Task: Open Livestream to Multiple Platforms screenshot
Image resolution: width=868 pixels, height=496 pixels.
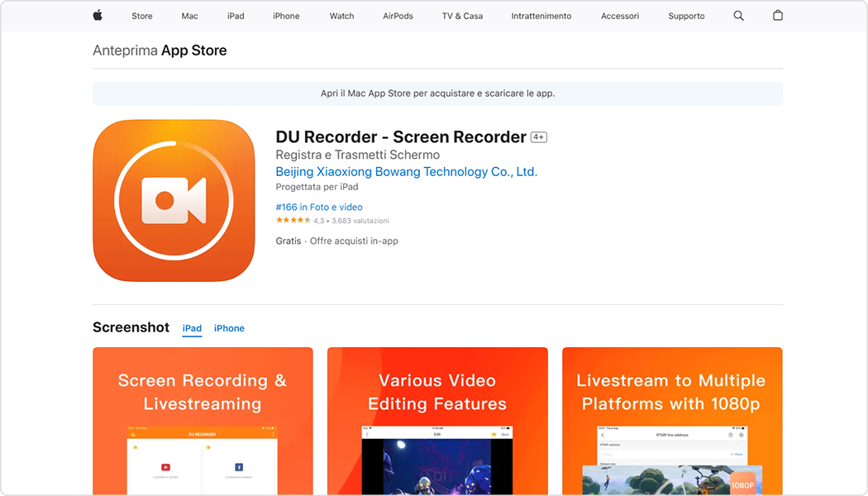Action: point(672,421)
